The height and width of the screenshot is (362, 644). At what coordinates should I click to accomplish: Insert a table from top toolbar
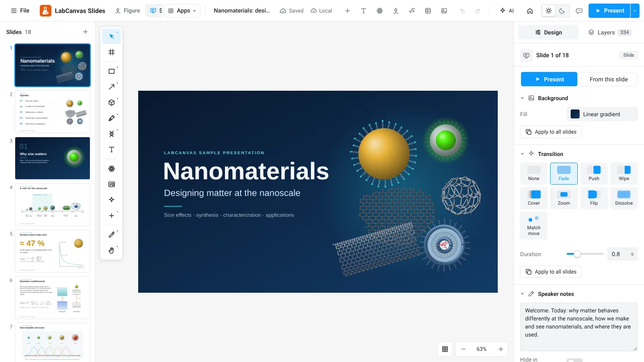[x=428, y=11]
